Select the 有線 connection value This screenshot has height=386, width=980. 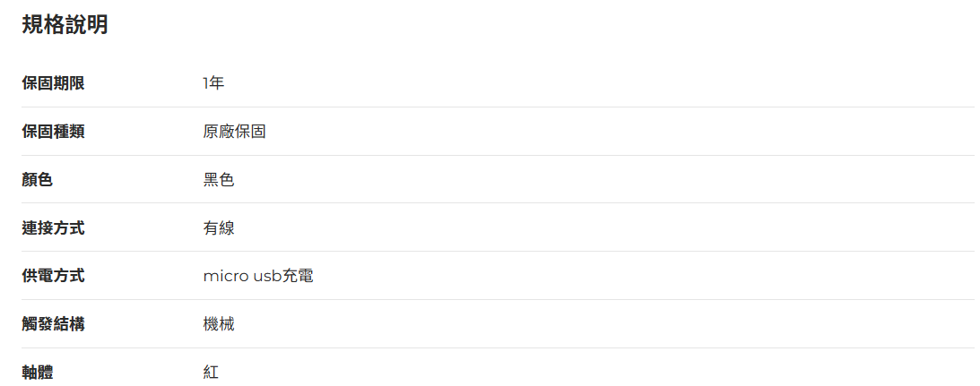tap(219, 228)
